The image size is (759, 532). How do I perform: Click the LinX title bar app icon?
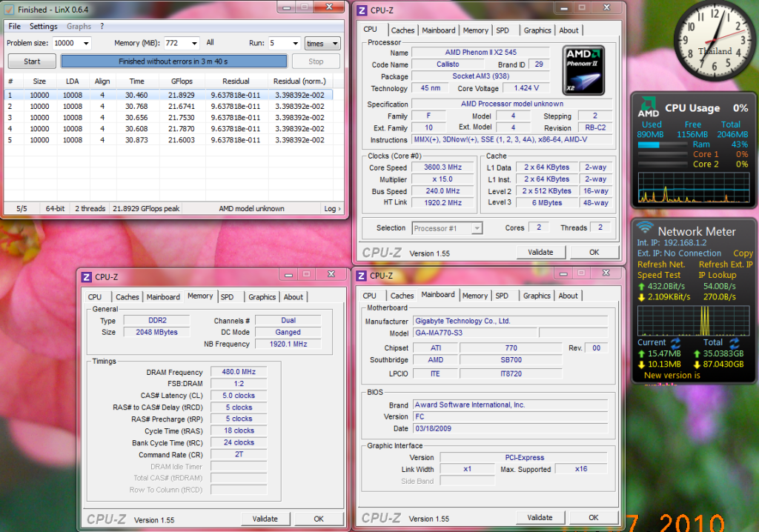pos(10,10)
